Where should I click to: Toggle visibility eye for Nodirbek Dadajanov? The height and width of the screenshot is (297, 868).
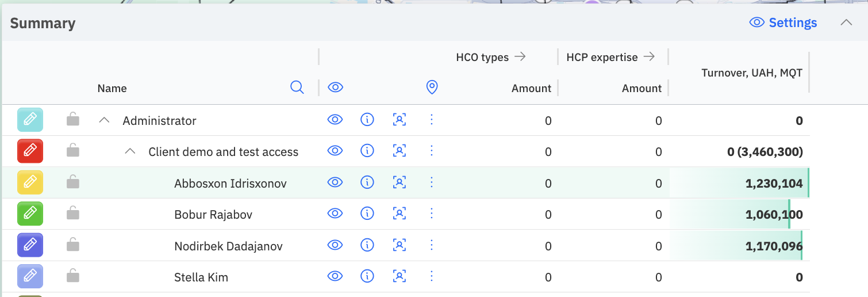pyautogui.click(x=335, y=245)
